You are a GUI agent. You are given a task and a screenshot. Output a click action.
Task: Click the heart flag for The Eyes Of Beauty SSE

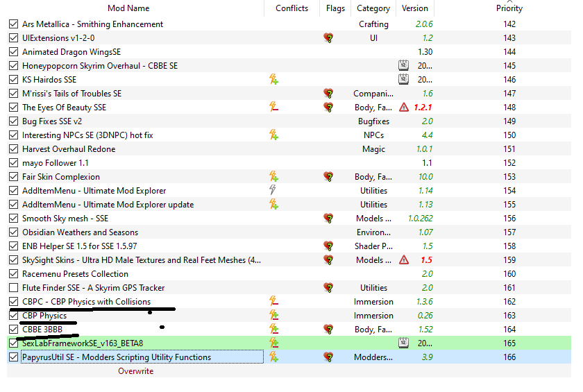[x=328, y=108]
